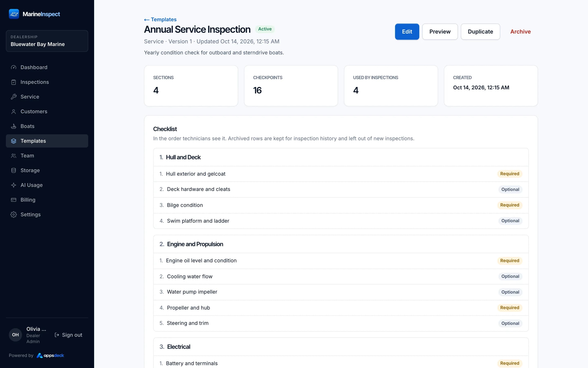Click the Templates layers icon
Screen dimensions: 588x368
point(14,141)
